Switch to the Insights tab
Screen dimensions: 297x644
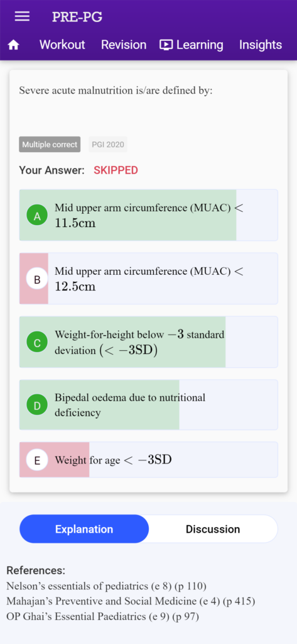pyautogui.click(x=261, y=45)
